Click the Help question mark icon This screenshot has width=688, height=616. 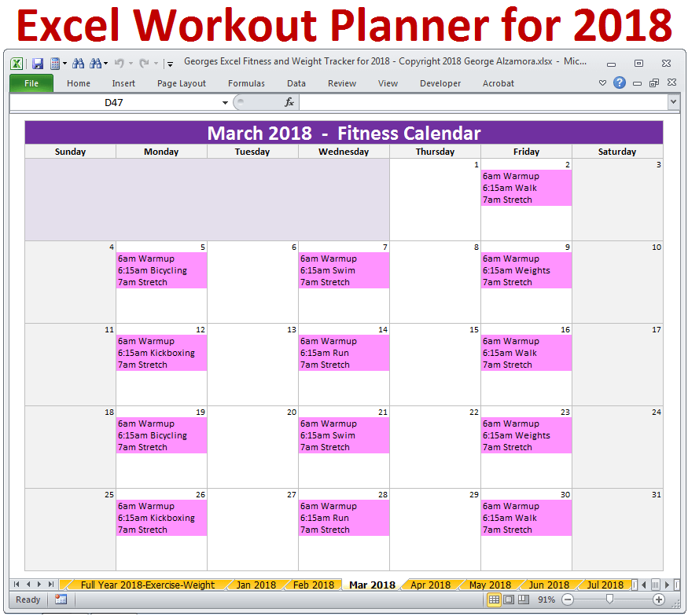click(620, 82)
